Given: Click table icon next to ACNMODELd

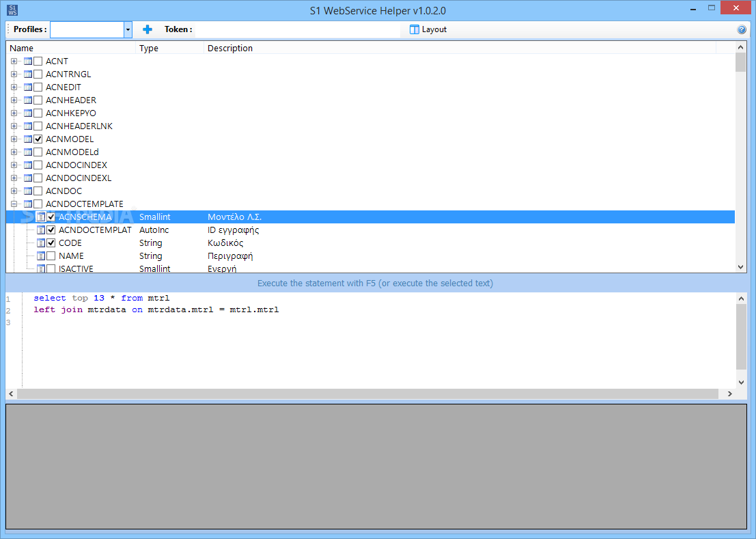Looking at the screenshot, I should tap(28, 152).
